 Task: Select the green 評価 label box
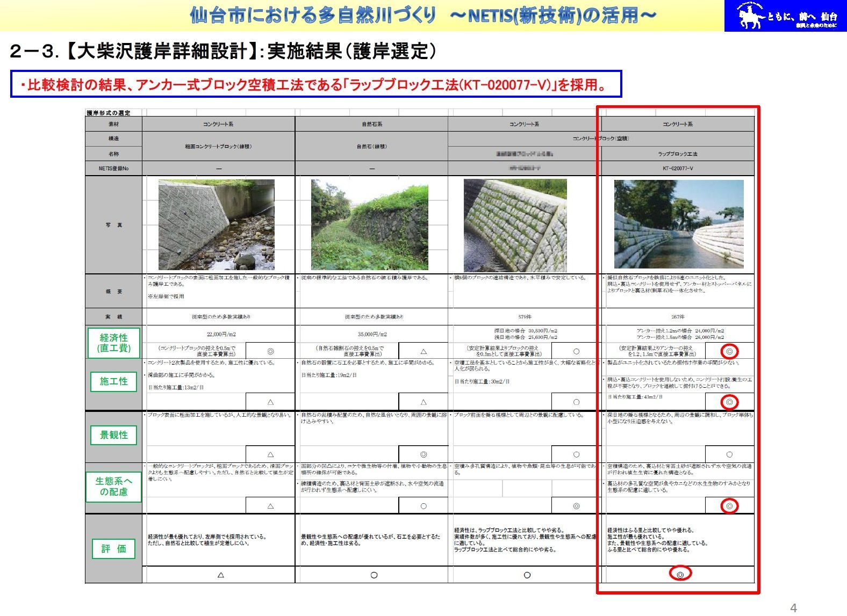coord(114,549)
